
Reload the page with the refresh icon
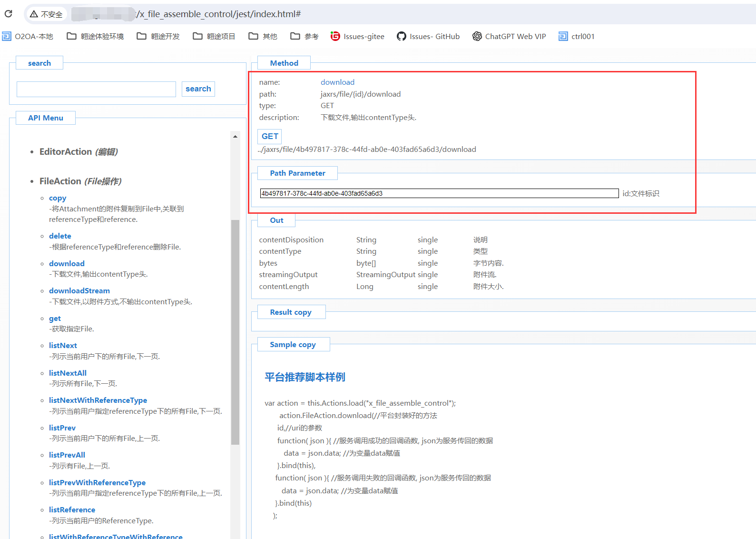pos(8,14)
